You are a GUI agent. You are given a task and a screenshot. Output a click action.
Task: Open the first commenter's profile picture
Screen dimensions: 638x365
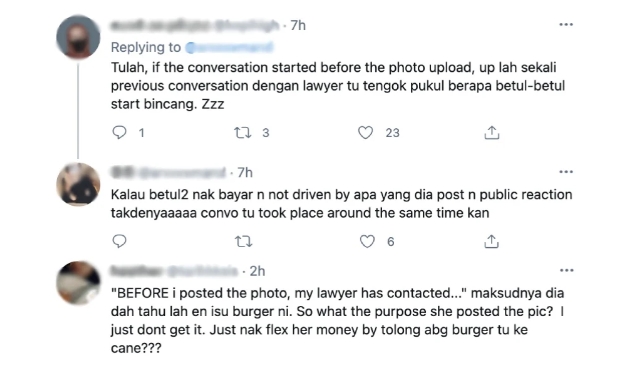pos(78,37)
